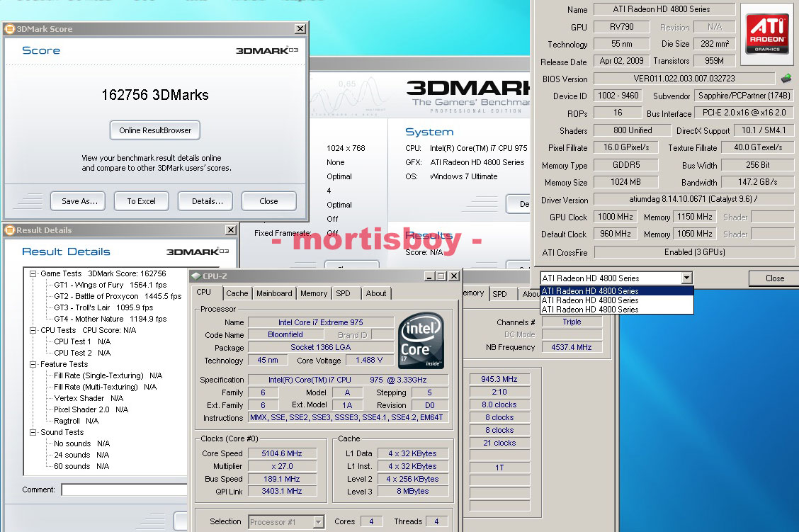The width and height of the screenshot is (799, 532).
Task: Click the NB Frequency value 4537.4 MHz
Action: [571, 347]
